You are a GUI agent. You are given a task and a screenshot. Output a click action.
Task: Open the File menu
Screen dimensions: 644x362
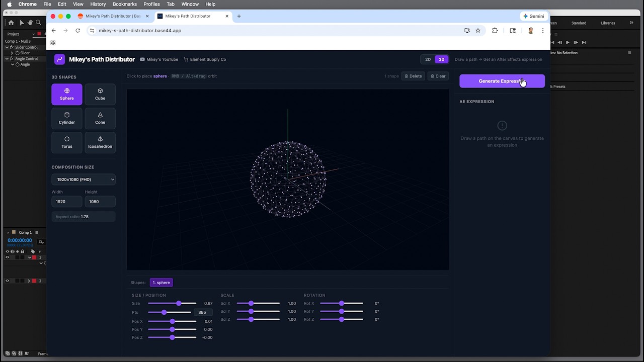tap(47, 4)
